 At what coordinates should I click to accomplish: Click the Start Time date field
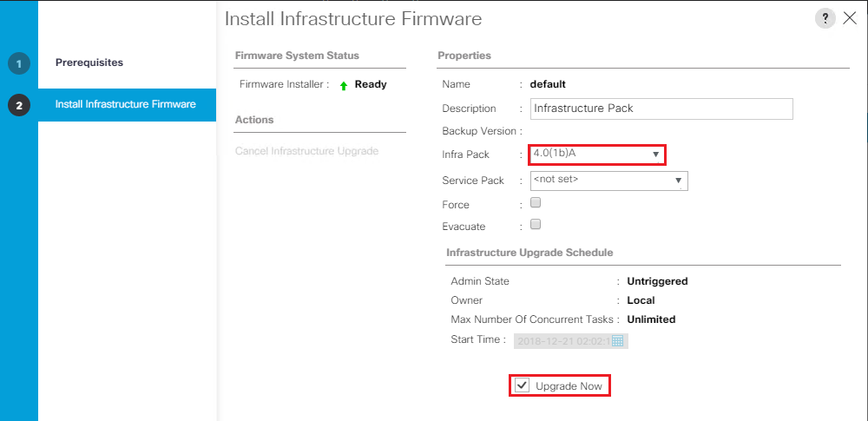tap(562, 341)
